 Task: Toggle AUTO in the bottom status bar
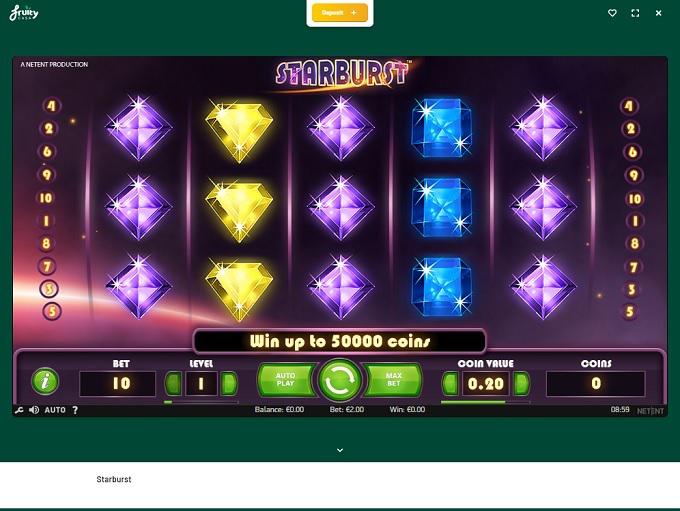(55, 410)
